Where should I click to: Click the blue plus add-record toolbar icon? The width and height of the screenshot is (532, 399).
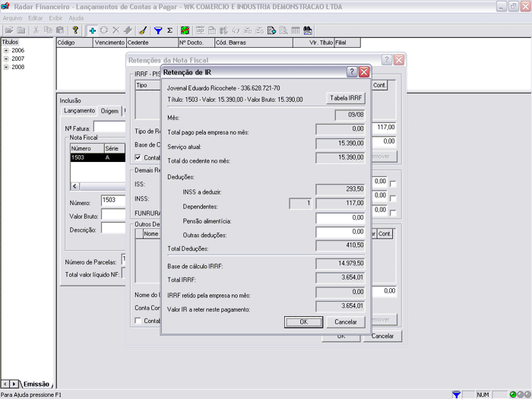(93, 30)
